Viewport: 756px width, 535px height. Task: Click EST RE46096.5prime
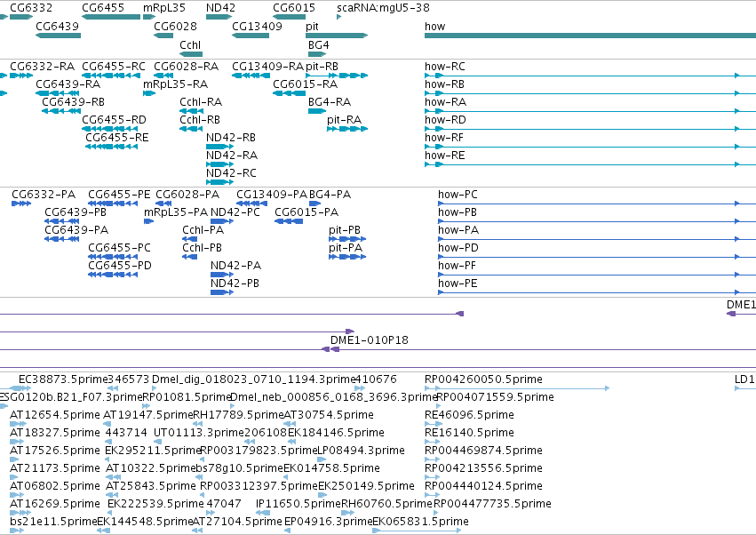469,415
